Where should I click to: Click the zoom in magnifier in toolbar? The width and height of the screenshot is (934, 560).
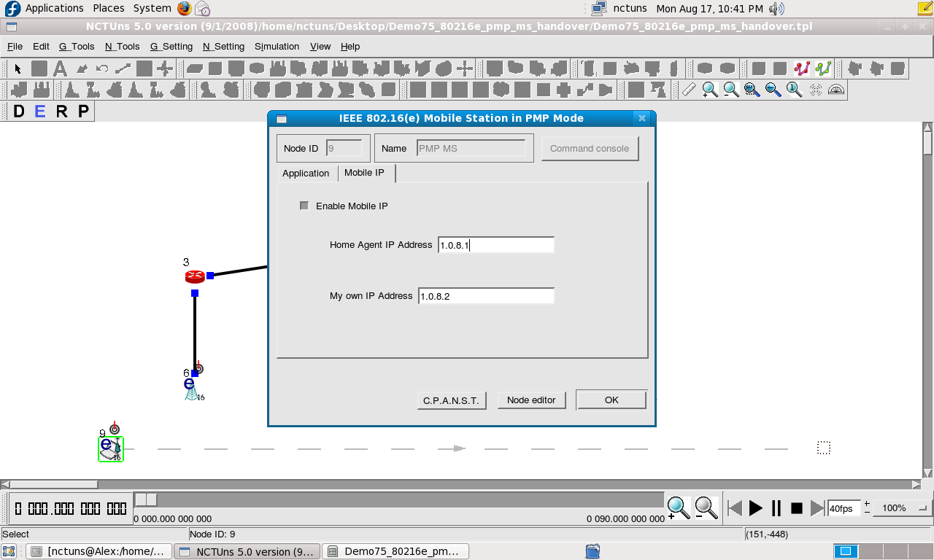710,90
